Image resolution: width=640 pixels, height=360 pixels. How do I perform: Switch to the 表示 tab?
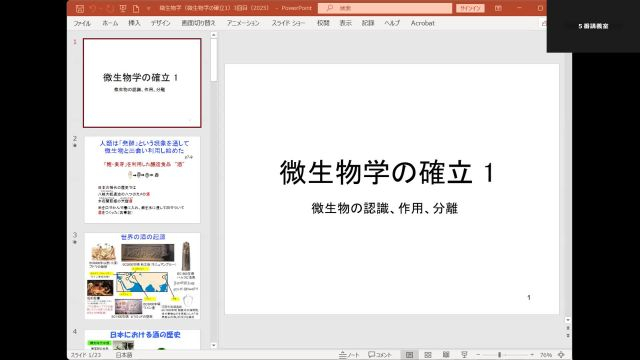pyautogui.click(x=346, y=23)
